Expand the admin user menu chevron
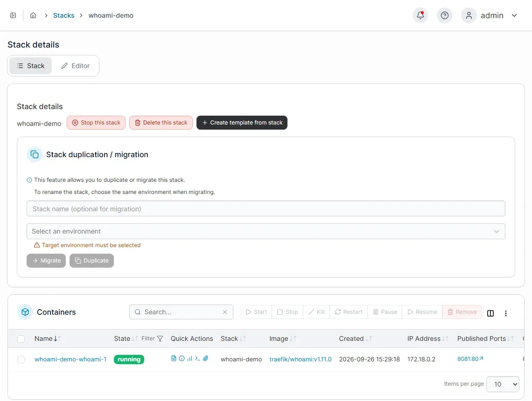The width and height of the screenshot is (532, 401). click(x=514, y=15)
